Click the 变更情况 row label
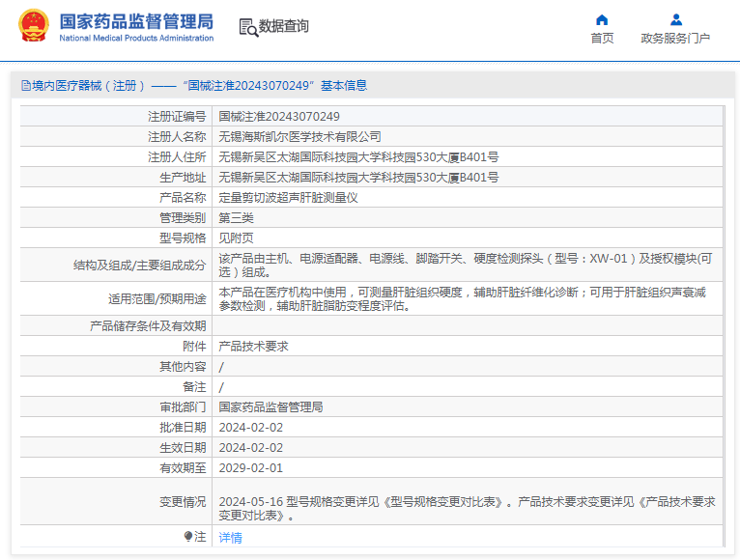This screenshot has height=560, width=740. click(183, 502)
